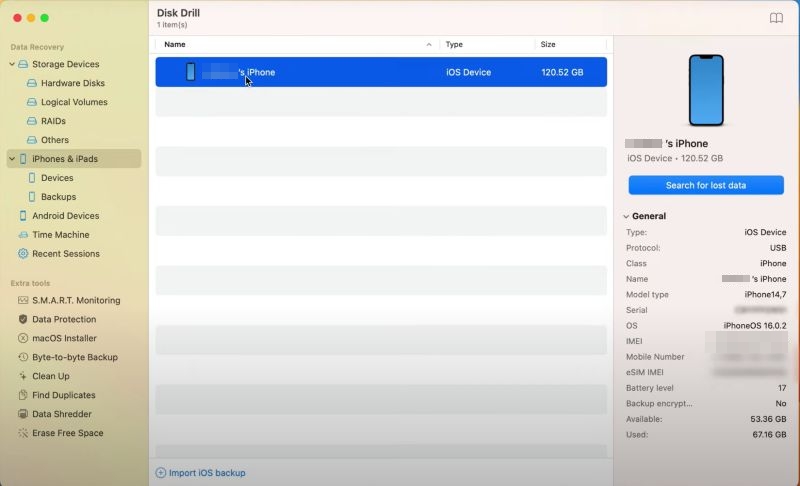Image resolution: width=800 pixels, height=486 pixels.
Task: Sort the list by Name column
Action: point(175,45)
